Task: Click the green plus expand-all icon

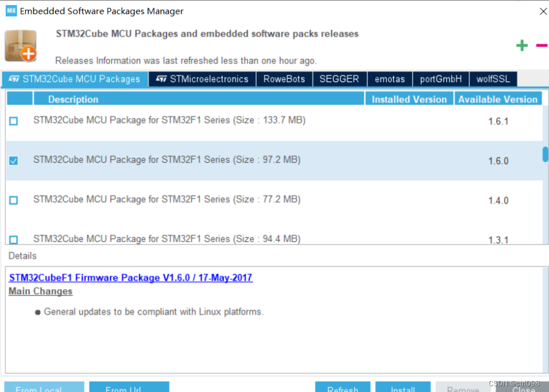Action: point(522,46)
